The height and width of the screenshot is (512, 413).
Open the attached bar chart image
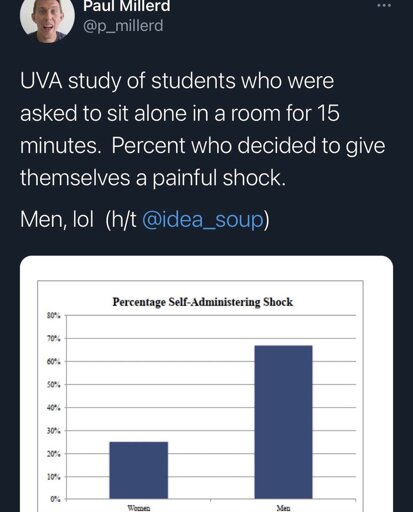point(206,384)
